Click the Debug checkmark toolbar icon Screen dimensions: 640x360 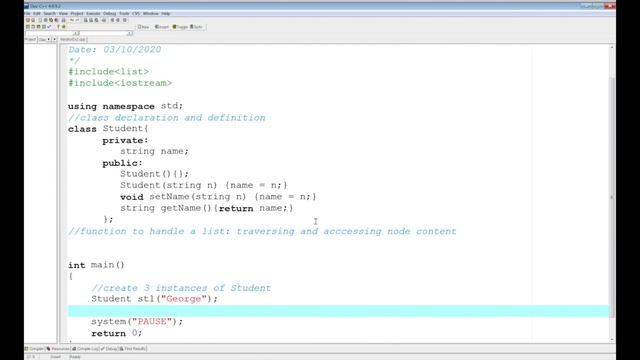pyautogui.click(x=49, y=27)
